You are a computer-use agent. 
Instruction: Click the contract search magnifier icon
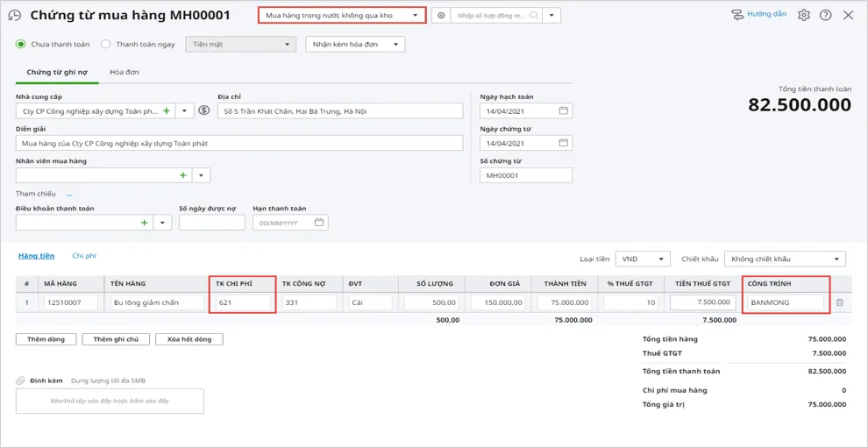[533, 16]
